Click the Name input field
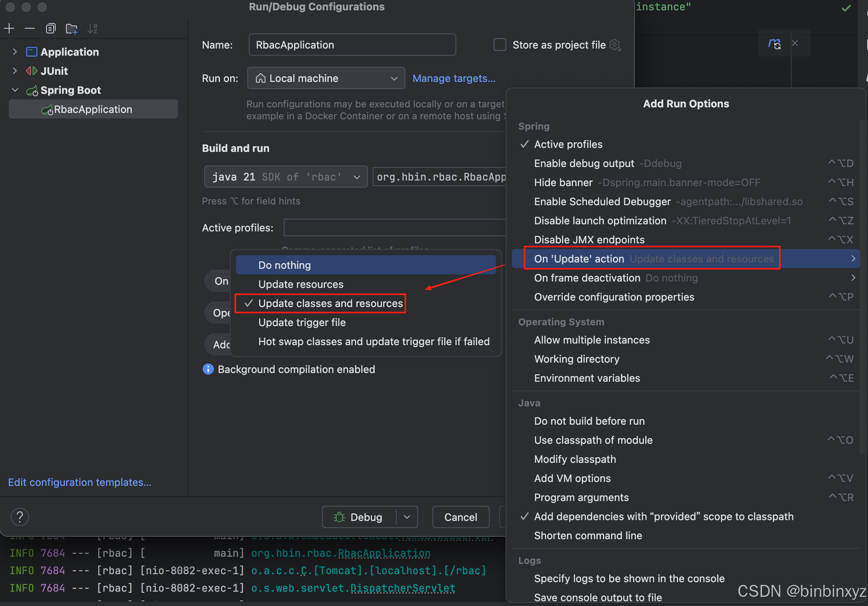Viewport: 868px width, 606px height. click(x=352, y=45)
